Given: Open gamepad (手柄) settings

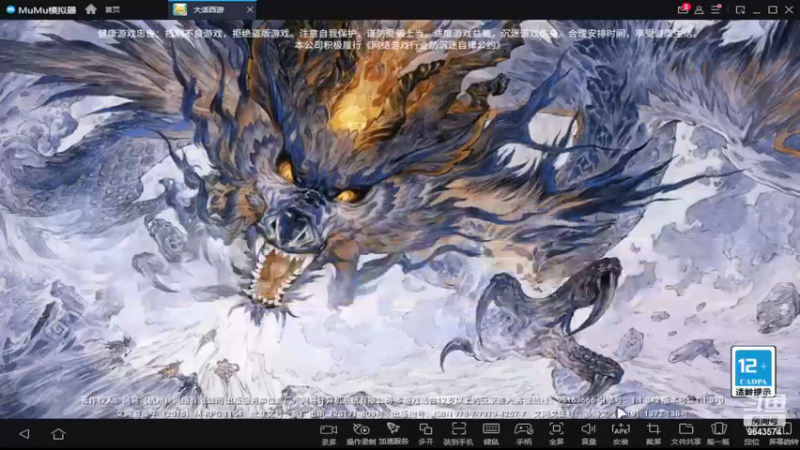Looking at the screenshot, I should tap(523, 434).
